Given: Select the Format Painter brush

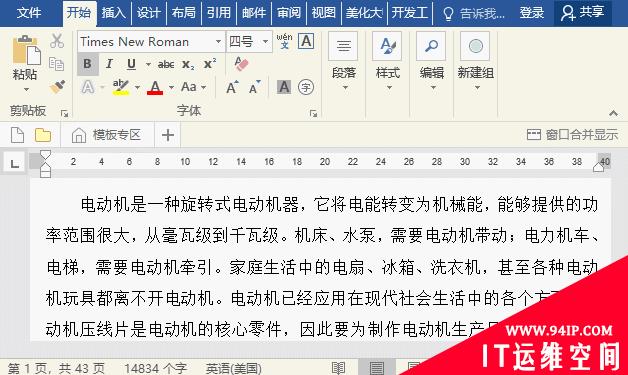Looking at the screenshot, I should coord(57,87).
